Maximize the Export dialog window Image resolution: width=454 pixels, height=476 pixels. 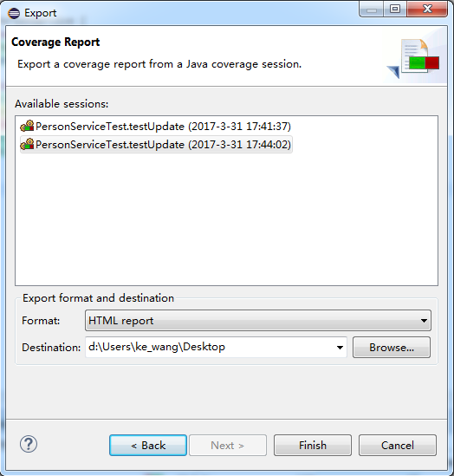[395, 10]
